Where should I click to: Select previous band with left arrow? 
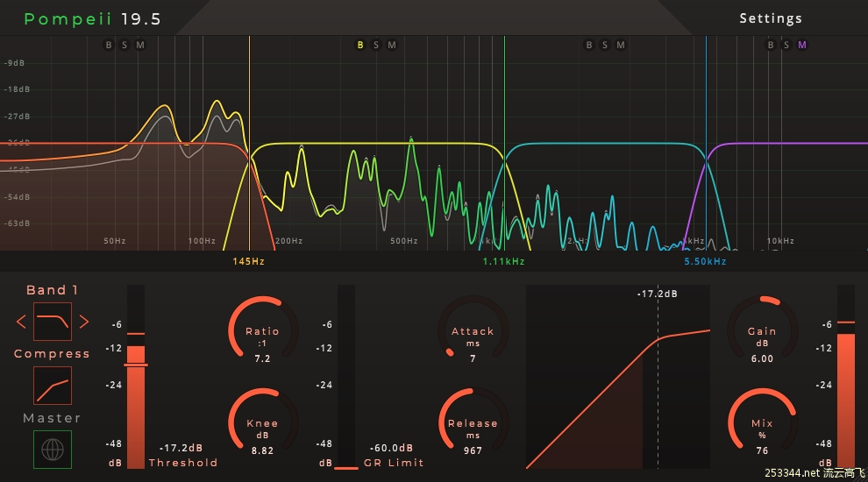point(21,322)
